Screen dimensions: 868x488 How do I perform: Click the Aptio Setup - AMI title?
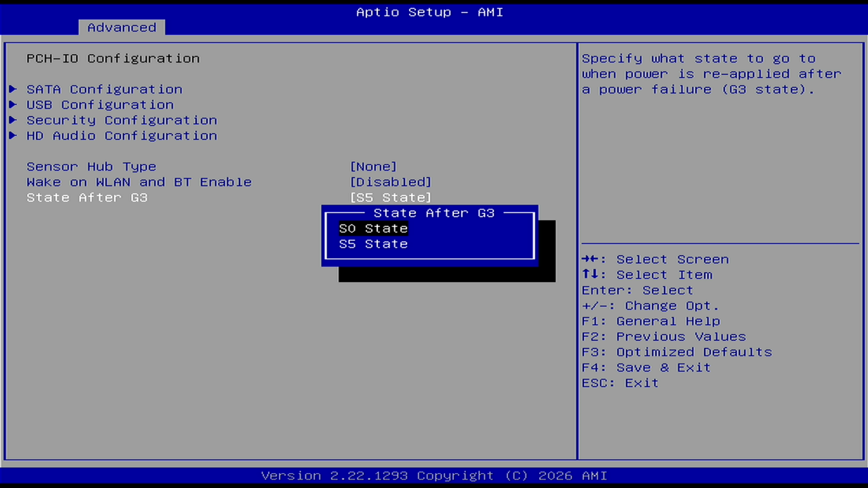point(430,12)
